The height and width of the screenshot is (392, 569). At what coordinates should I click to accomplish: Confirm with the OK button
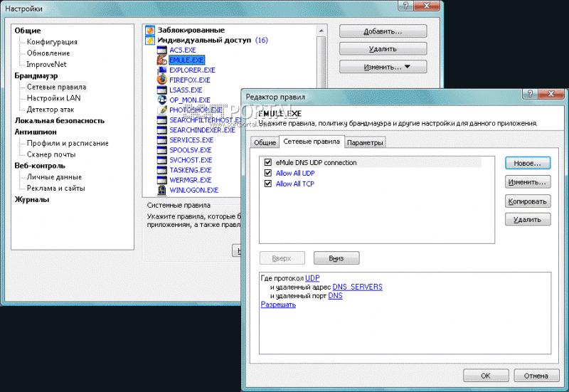pos(486,376)
